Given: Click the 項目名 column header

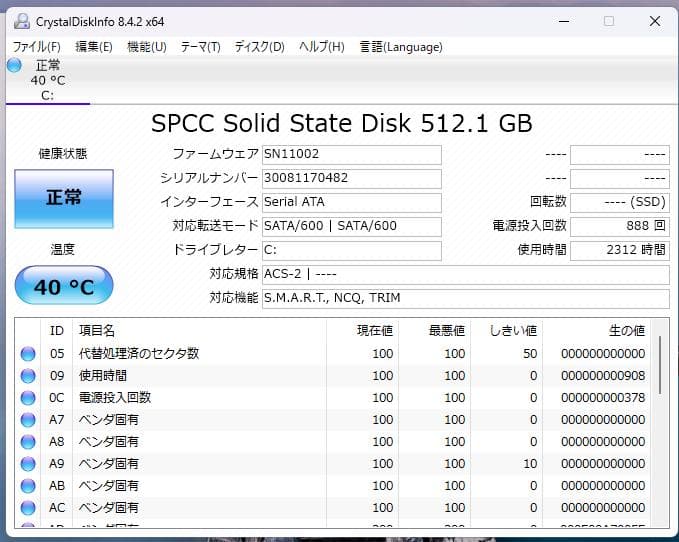Looking at the screenshot, I should pos(199,331).
